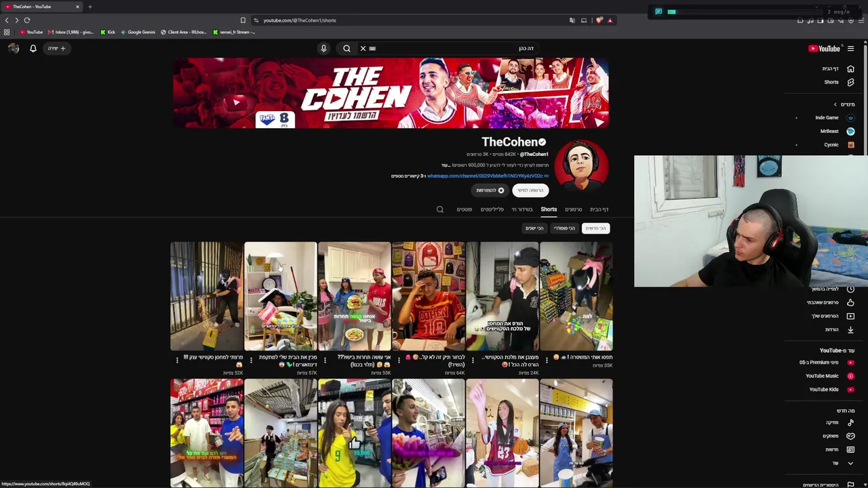Open the YouTube hamburger guide menu
This screenshot has height=488, width=868.
point(850,48)
